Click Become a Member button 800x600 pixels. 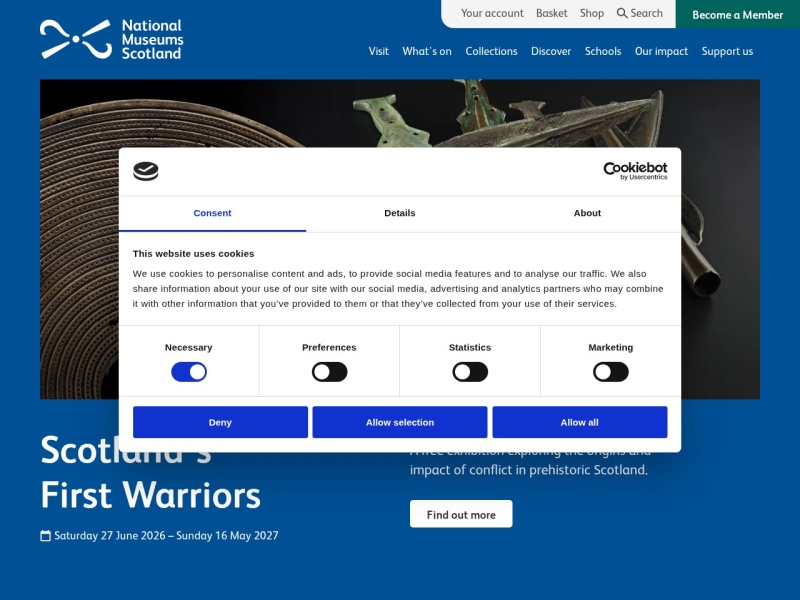pos(737,14)
